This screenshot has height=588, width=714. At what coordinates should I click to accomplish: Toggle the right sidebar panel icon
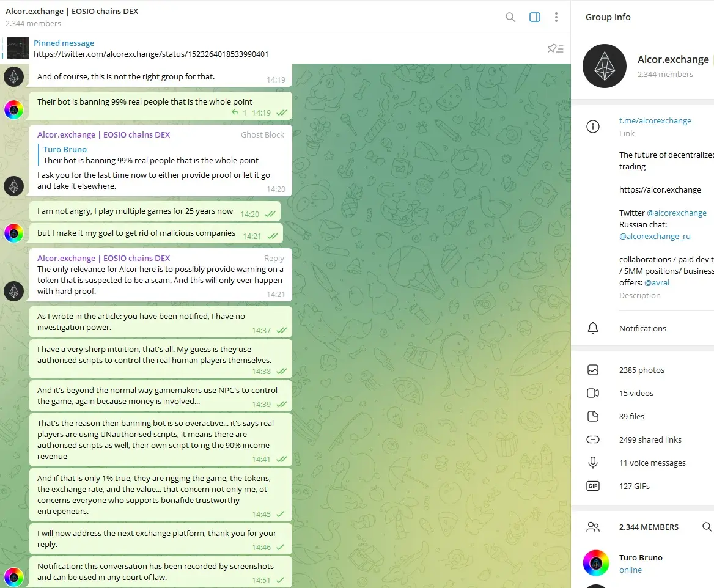[x=535, y=17]
